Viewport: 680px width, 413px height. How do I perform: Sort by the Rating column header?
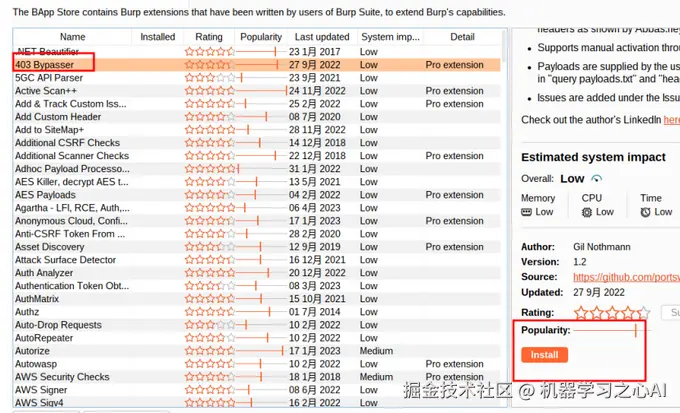tap(209, 37)
